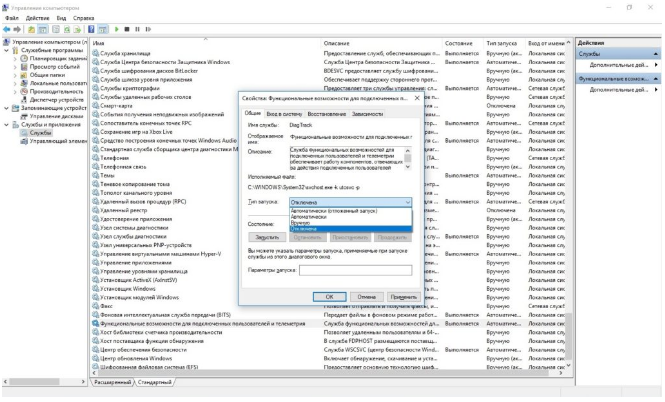Click the Up one level folder icon
Viewport: 665px width, 402px height.
coord(31,29)
